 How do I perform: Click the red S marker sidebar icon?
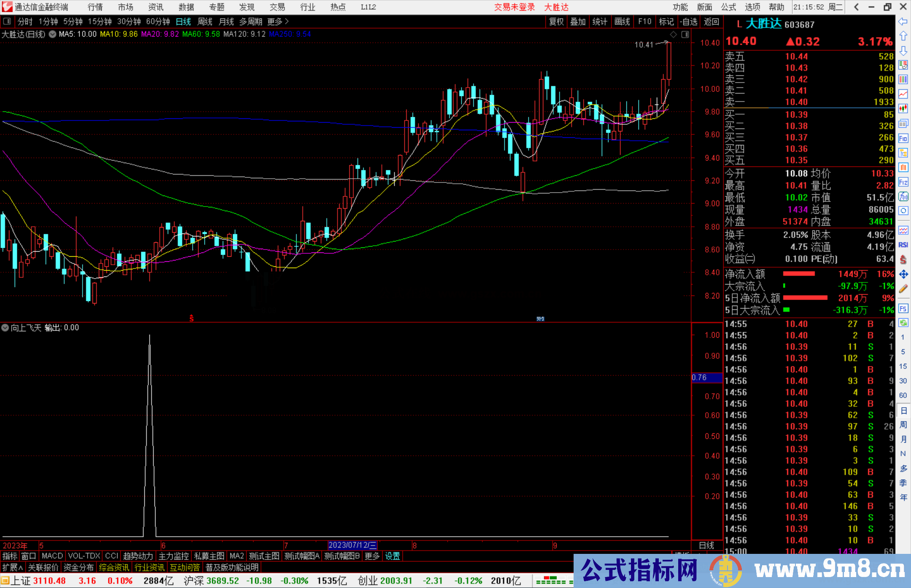903,260
